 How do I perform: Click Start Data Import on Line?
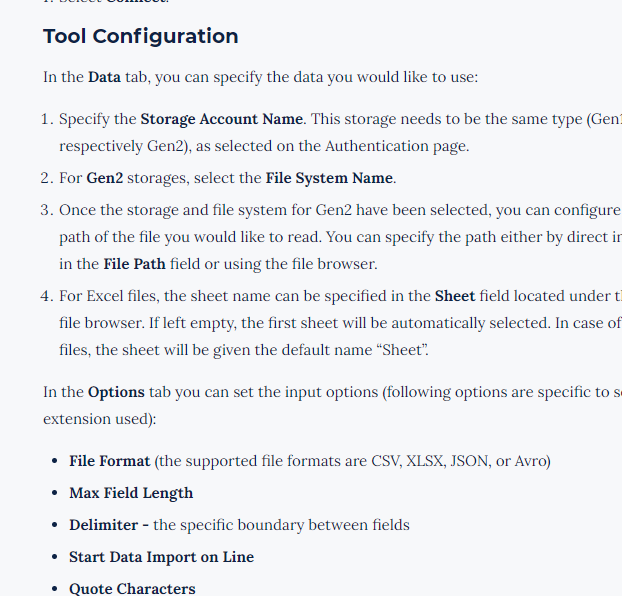[x=161, y=557]
